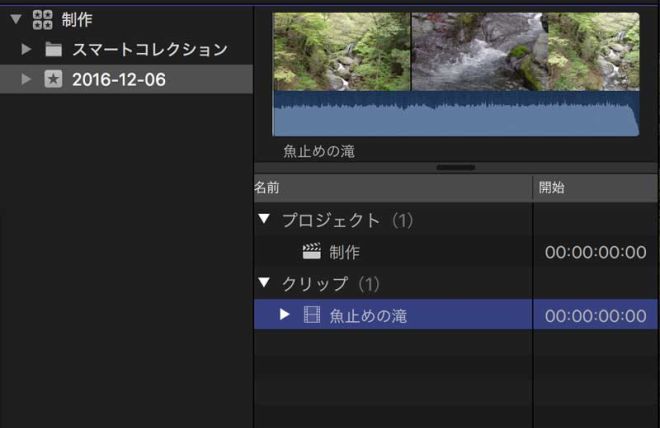Click the clapperboard icon of the 制作 project
The height and width of the screenshot is (428, 660).
(x=312, y=252)
